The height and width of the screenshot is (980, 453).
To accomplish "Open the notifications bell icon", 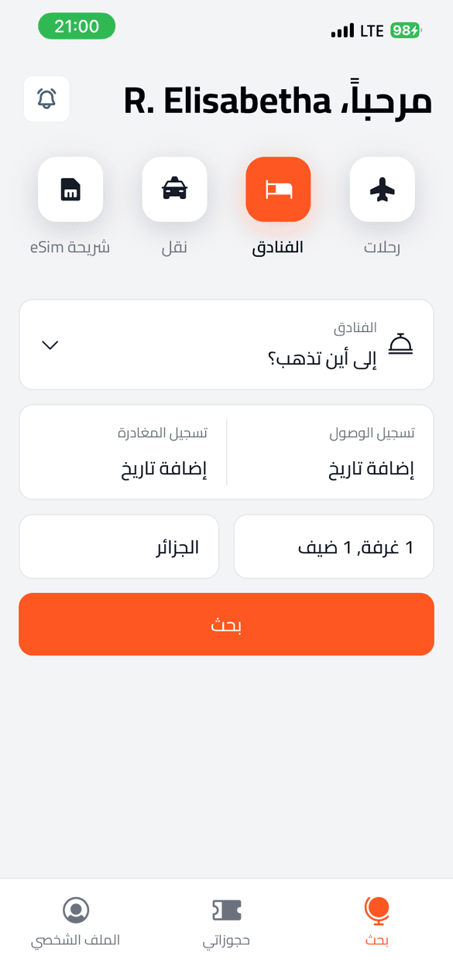I will [46, 99].
